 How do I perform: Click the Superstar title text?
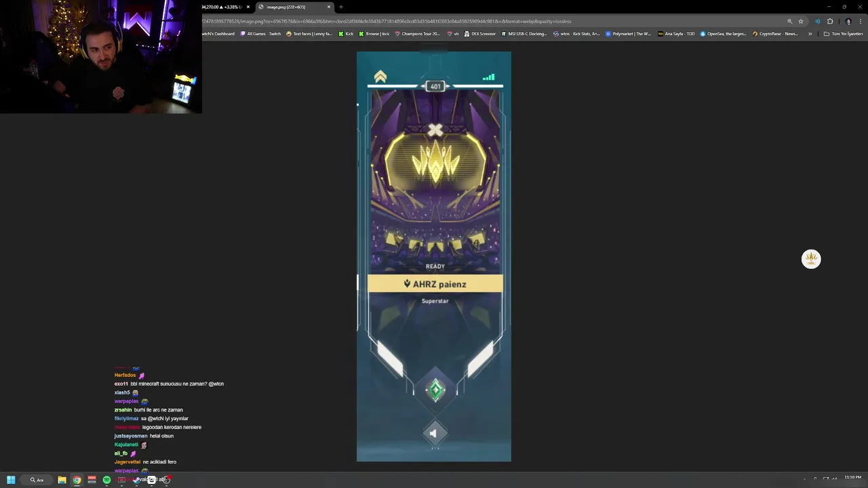pyautogui.click(x=435, y=301)
